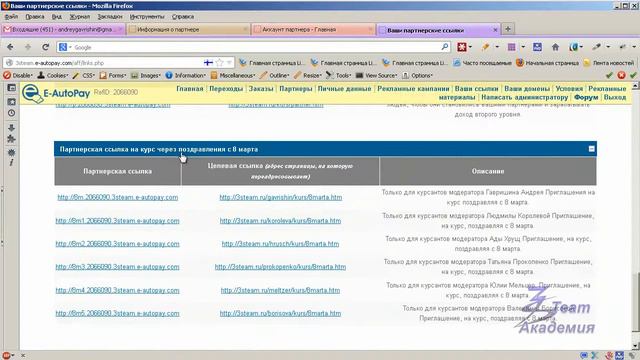The height and width of the screenshot is (360, 640).
Task: Close the Ваши партнерские ссылки tab
Action: (495, 30)
